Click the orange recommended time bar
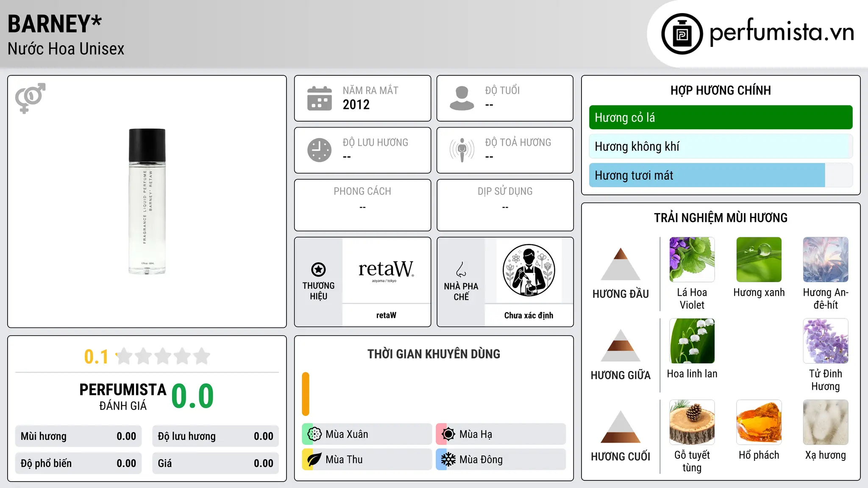 [306, 394]
